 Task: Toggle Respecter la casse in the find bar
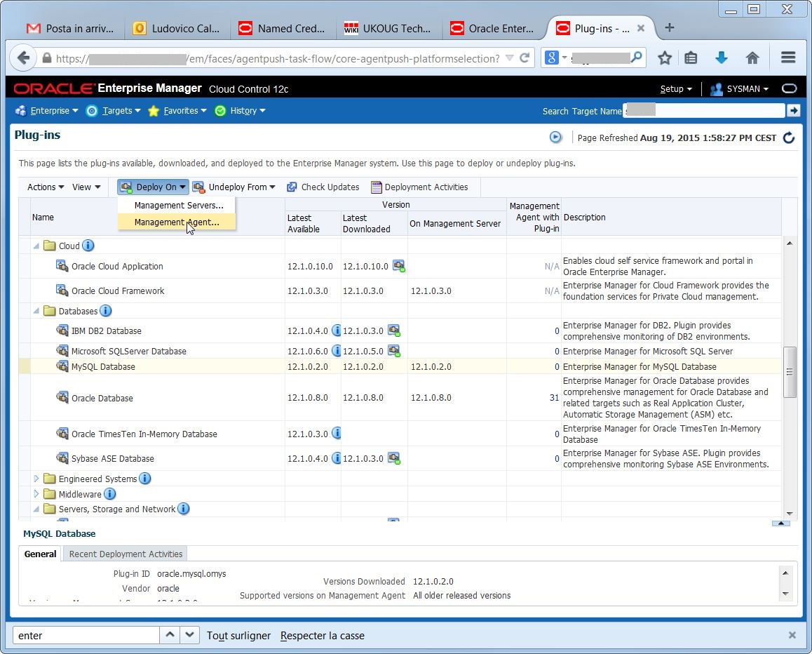322,635
